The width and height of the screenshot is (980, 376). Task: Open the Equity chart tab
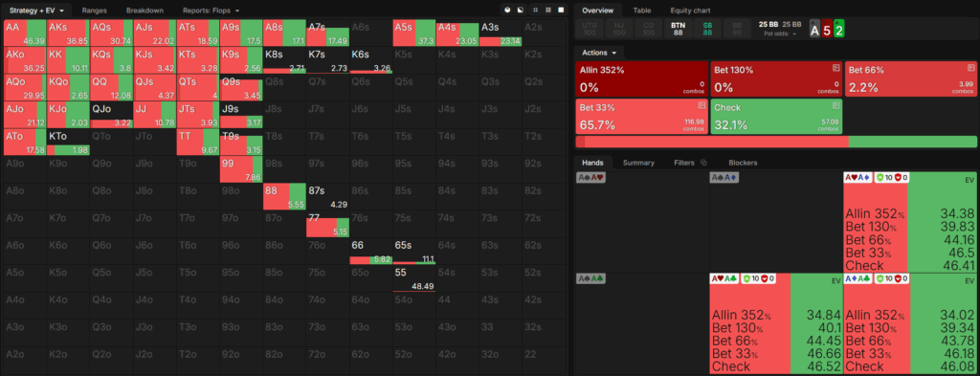pos(690,11)
